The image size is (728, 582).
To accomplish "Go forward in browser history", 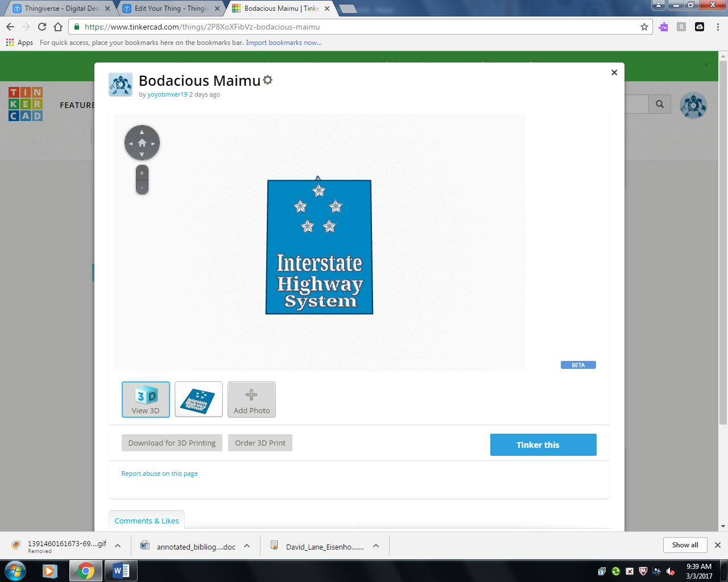I will [26, 27].
